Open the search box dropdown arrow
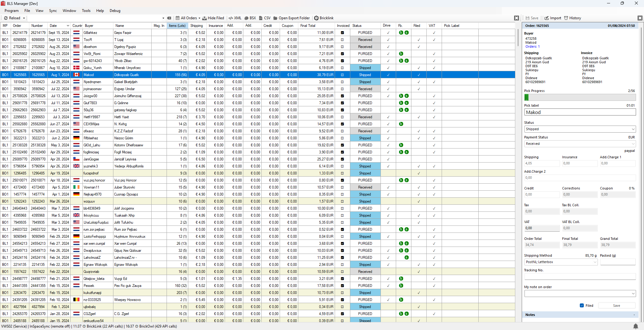 pos(163,18)
